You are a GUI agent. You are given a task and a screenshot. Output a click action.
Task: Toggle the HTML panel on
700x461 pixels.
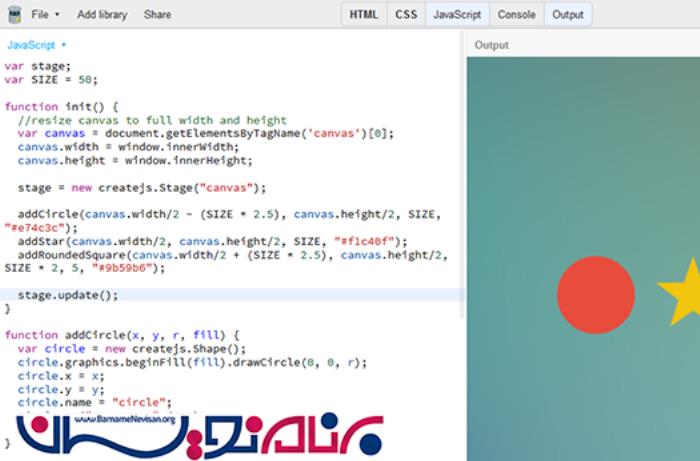pyautogui.click(x=364, y=15)
